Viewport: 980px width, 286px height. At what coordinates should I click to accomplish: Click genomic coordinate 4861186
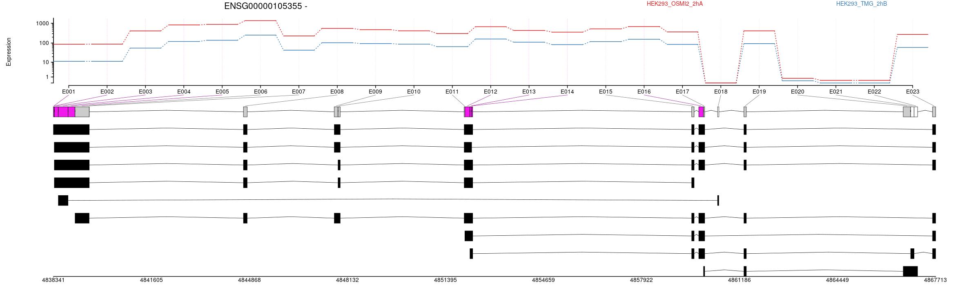click(739, 280)
